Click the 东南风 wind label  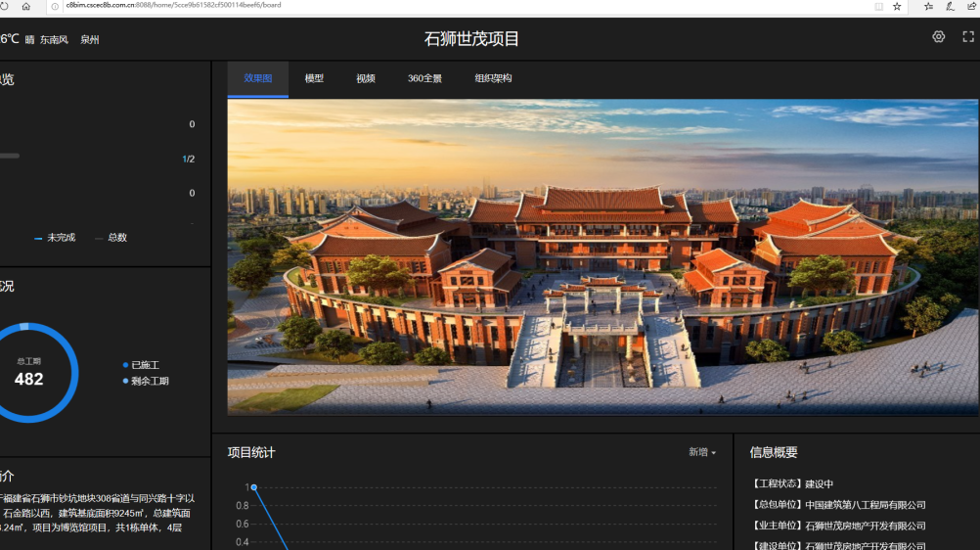coord(54,39)
